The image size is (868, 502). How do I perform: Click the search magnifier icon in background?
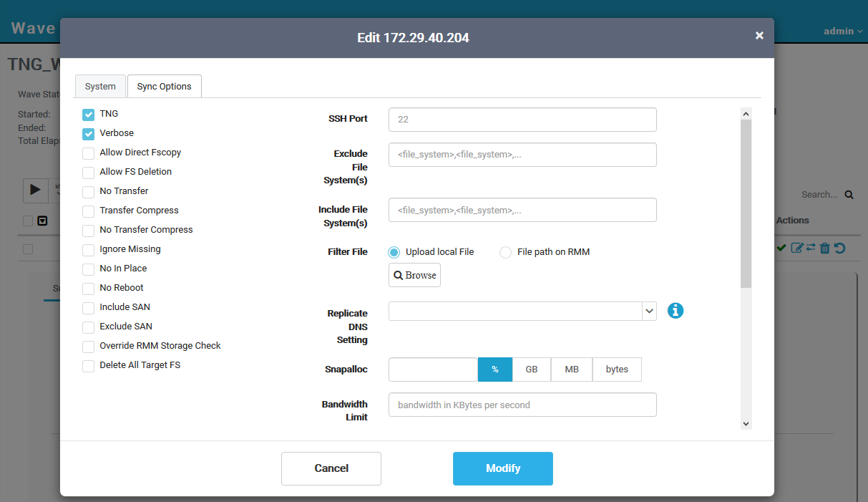coord(849,194)
